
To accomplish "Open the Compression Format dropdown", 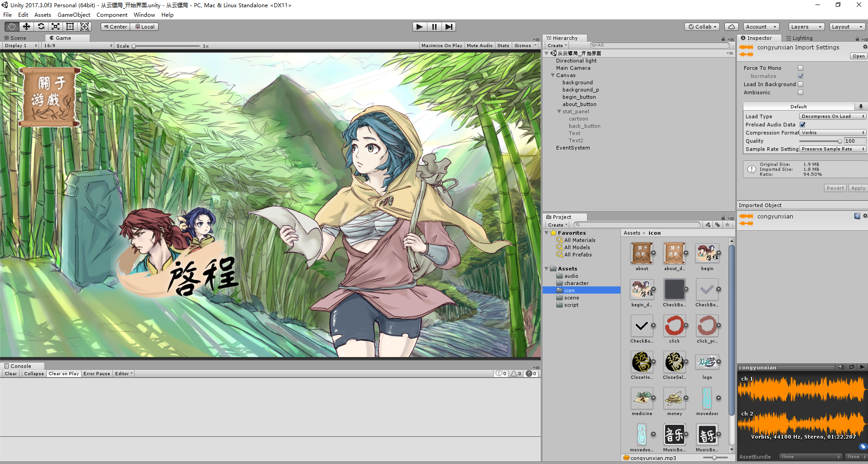I will click(833, 133).
